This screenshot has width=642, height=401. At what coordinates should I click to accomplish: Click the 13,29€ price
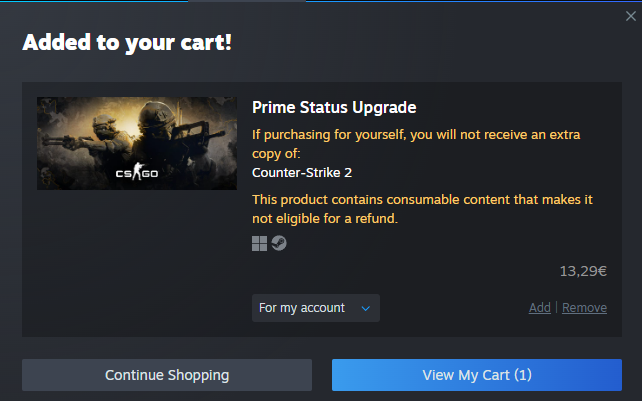582,271
